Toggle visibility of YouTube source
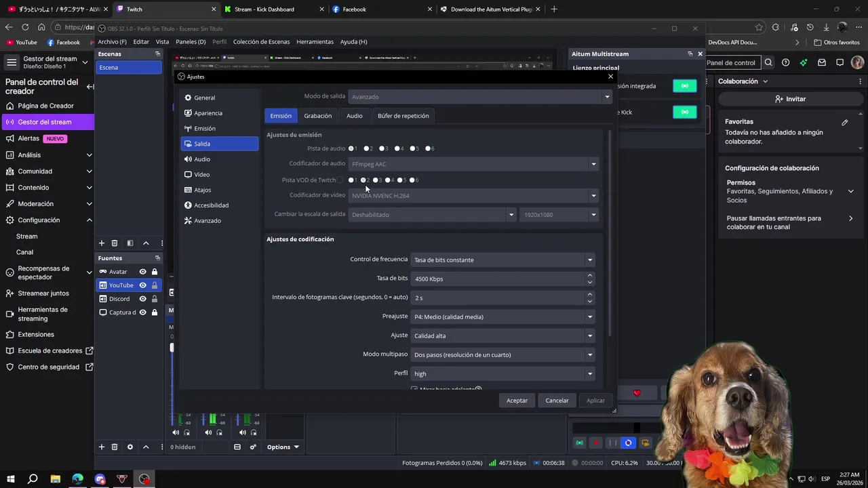 pyautogui.click(x=142, y=285)
